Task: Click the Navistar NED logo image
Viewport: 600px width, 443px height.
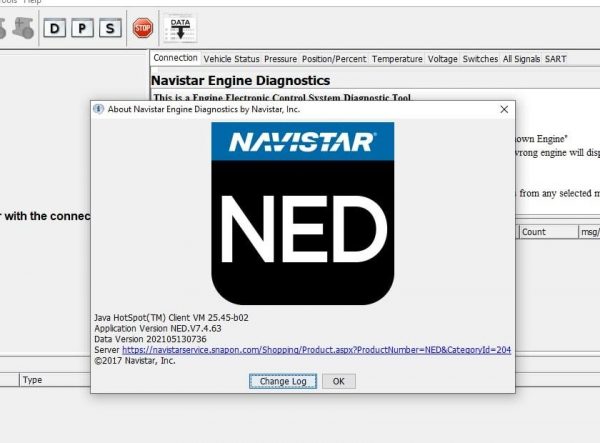Action: coord(303,213)
